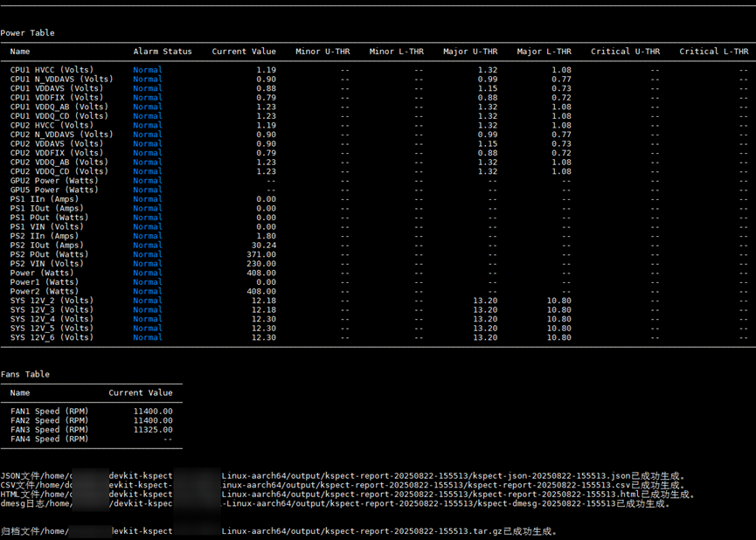Image resolution: width=756 pixels, height=540 pixels.
Task: Click the Minor U-THR column header
Action: coord(322,52)
